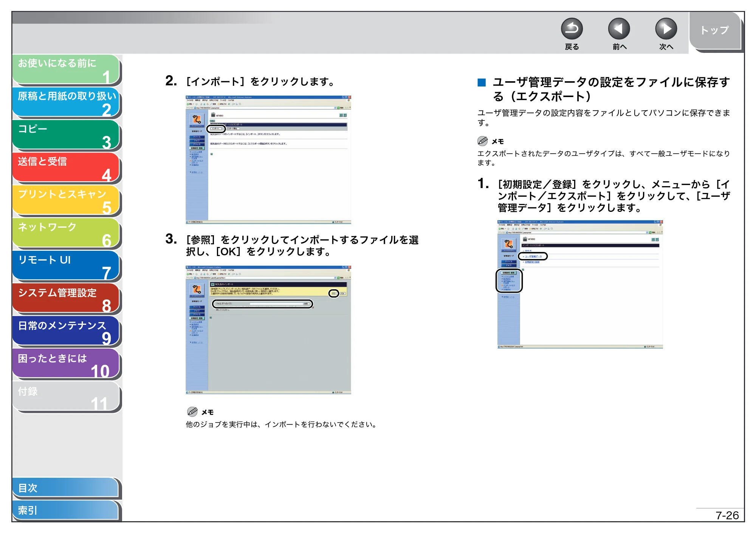
Task: Click the memo pencil icon under step 3
Action: point(192,412)
